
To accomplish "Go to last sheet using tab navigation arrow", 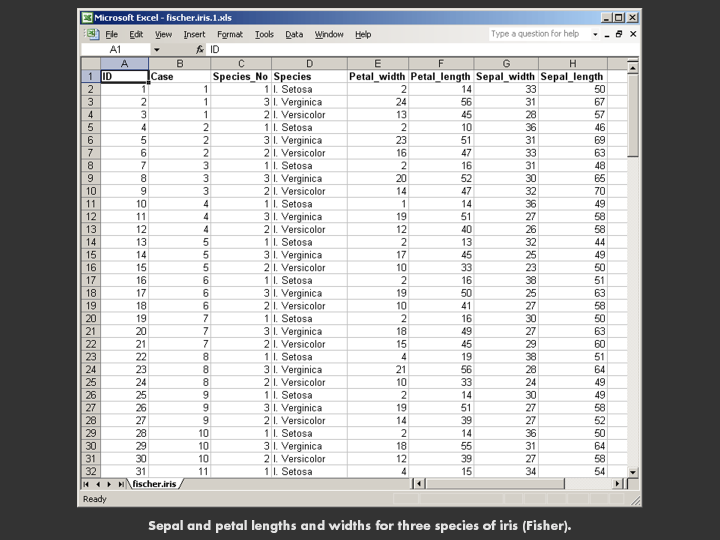I will (x=122, y=484).
